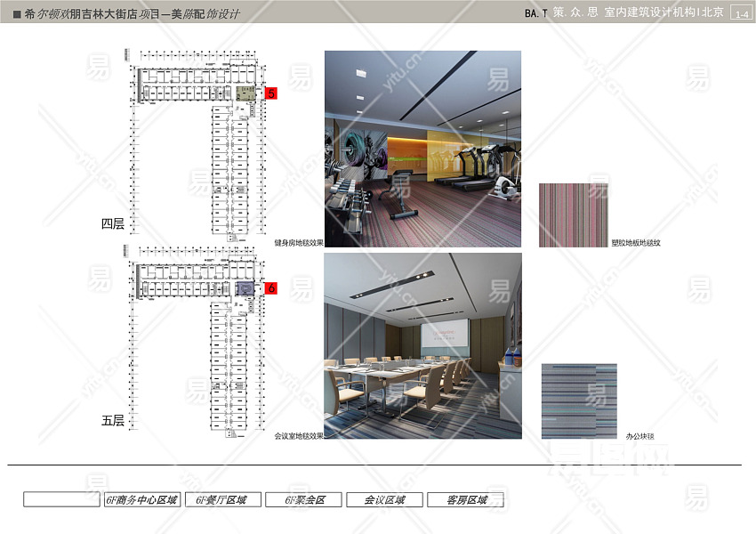Click the green highlighted room on 四层 plan
Viewport: 756px width, 534px height.
click(x=245, y=93)
